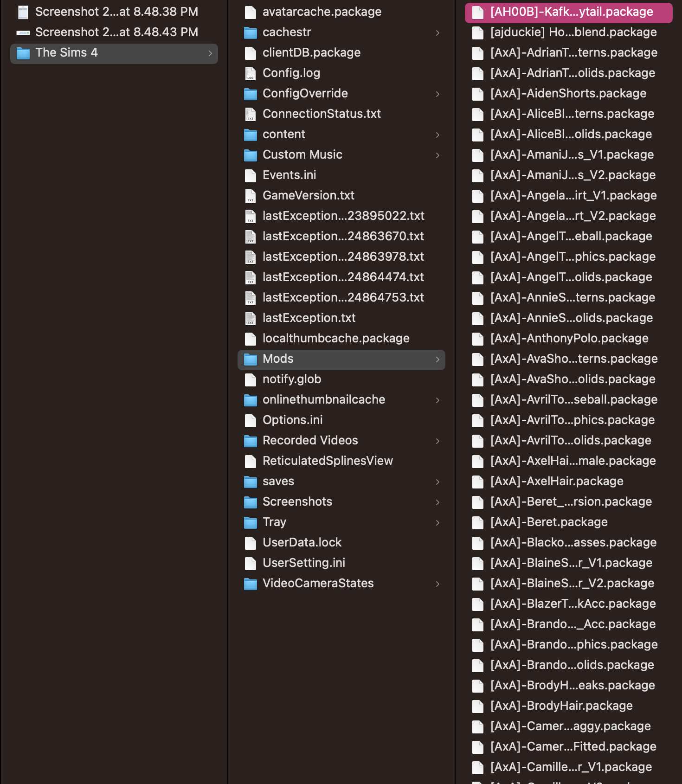This screenshot has width=682, height=784.
Task: Expand the cachestr folder chevron
Action: (x=438, y=33)
